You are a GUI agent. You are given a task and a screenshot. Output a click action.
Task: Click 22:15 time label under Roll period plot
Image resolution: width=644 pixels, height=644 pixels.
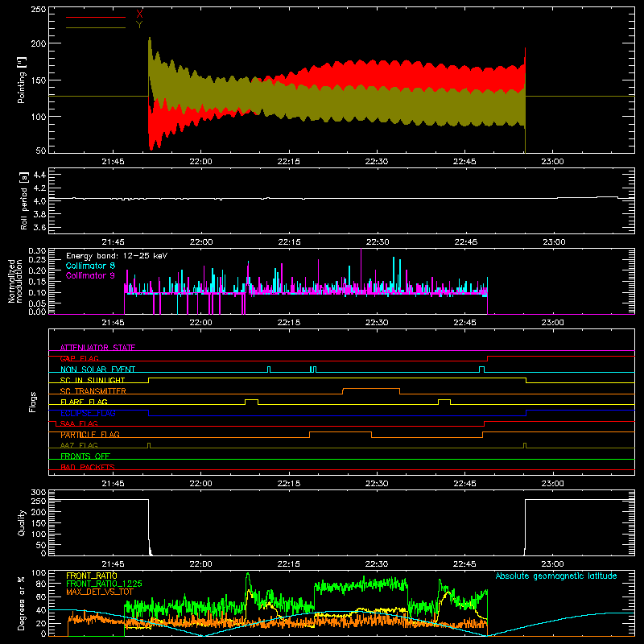tap(289, 242)
